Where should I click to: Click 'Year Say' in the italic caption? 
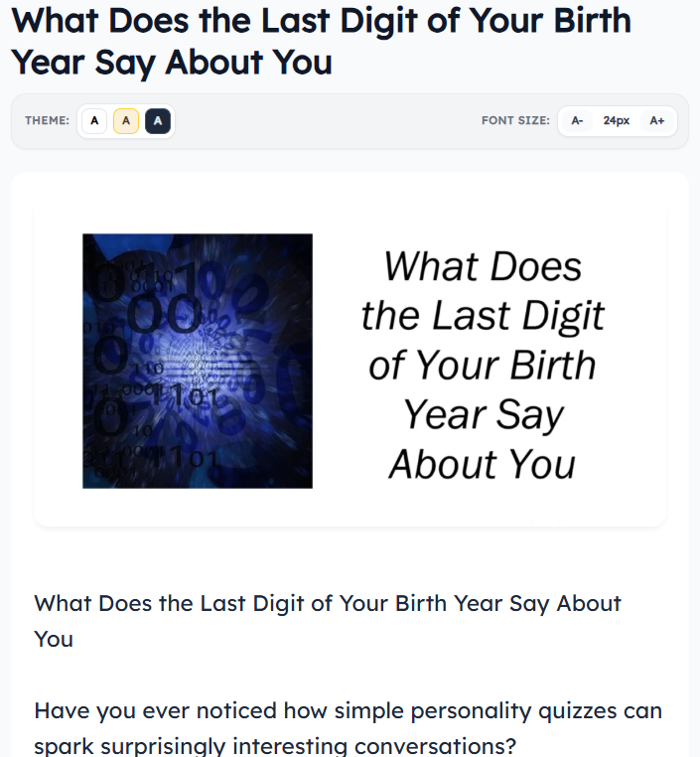pyautogui.click(x=484, y=415)
